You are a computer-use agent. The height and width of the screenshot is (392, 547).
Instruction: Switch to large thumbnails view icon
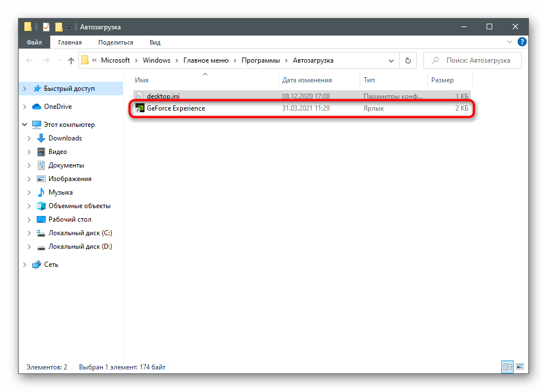pos(519,367)
